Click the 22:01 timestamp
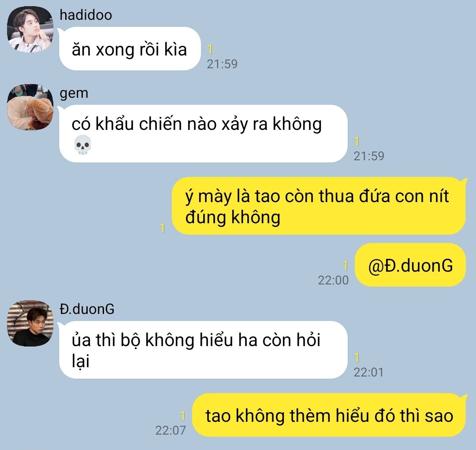The width and height of the screenshot is (476, 450). point(368,372)
